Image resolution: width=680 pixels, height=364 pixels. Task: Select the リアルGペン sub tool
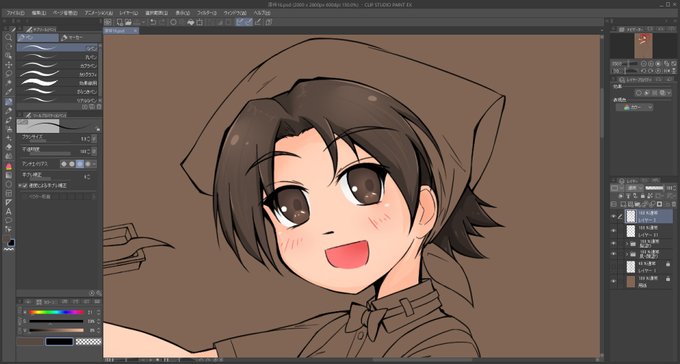[57, 100]
